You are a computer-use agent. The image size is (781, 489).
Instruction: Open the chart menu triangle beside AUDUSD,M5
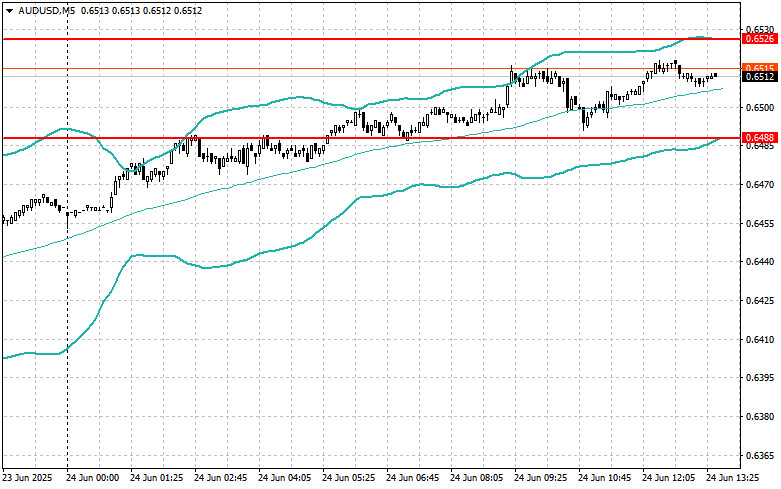pyautogui.click(x=9, y=11)
